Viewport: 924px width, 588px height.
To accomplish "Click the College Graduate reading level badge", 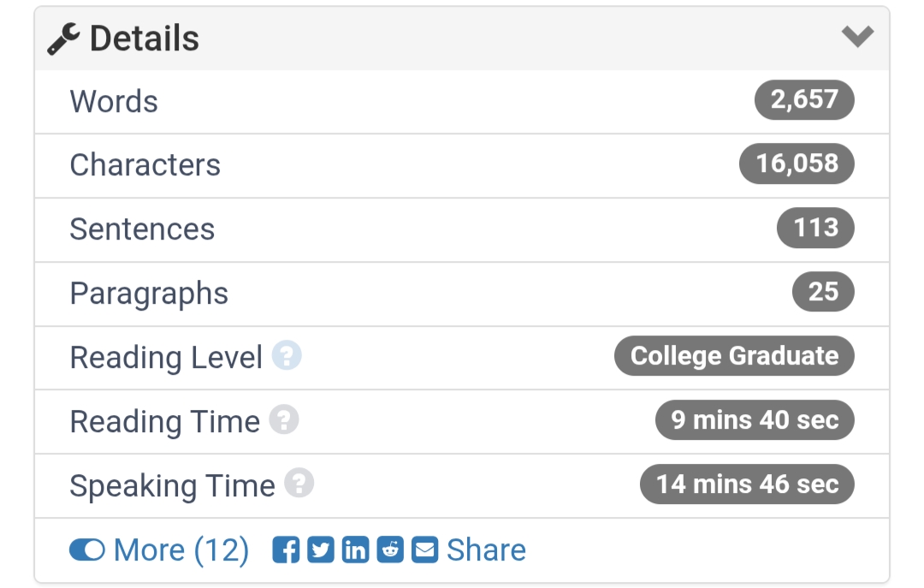I will pyautogui.click(x=734, y=356).
